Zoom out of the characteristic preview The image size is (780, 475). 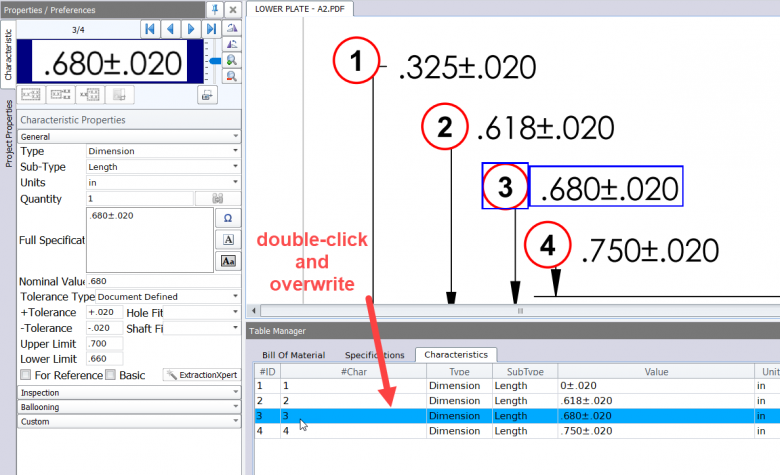click(x=232, y=76)
